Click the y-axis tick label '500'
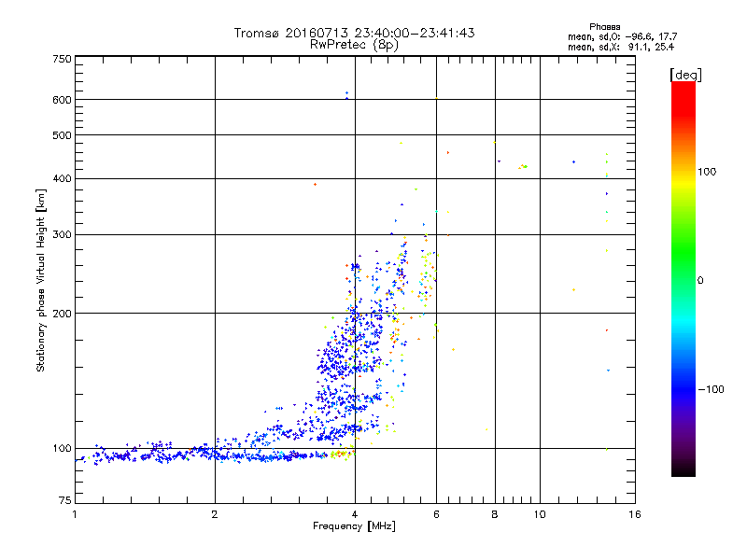The width and height of the screenshot is (747, 560). pyautogui.click(x=62, y=135)
